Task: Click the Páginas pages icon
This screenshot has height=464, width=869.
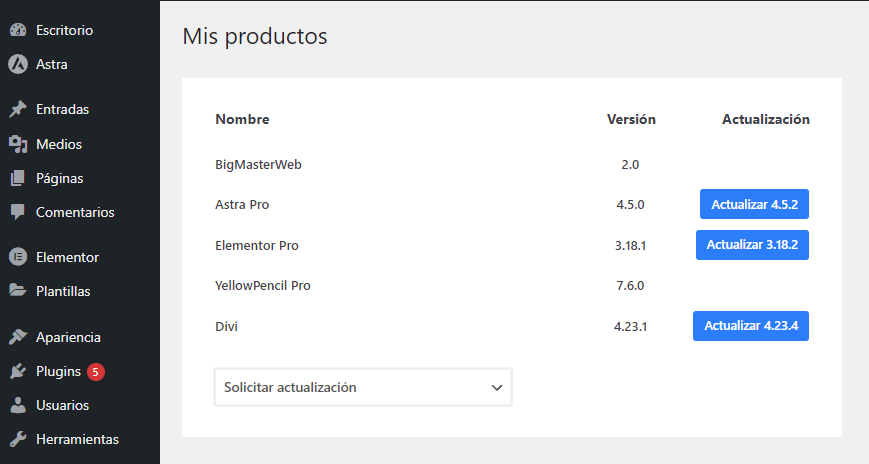Action: 18,178
